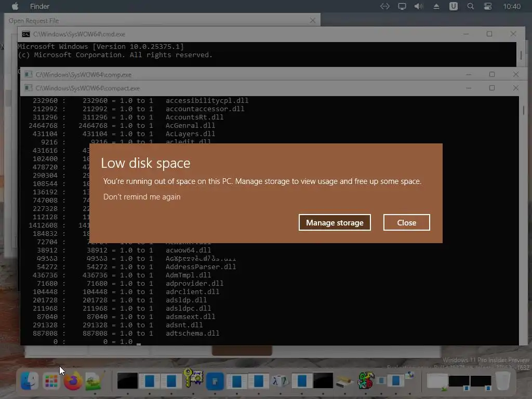532x399 pixels.
Task: Click the 10:40 clock
Action: pyautogui.click(x=512, y=6)
